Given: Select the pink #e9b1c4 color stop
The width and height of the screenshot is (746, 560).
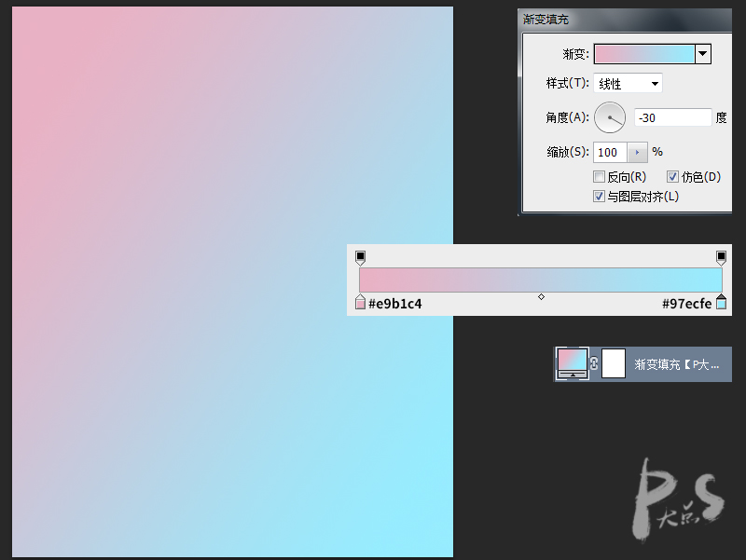Looking at the screenshot, I should coord(360,302).
